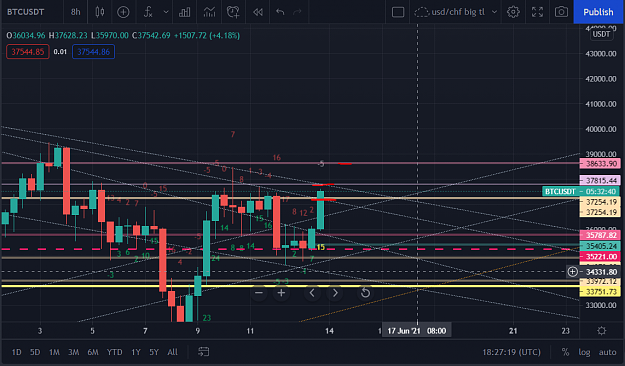625x366 pixels.
Task: Select the 5D date range
Action: tap(35, 352)
